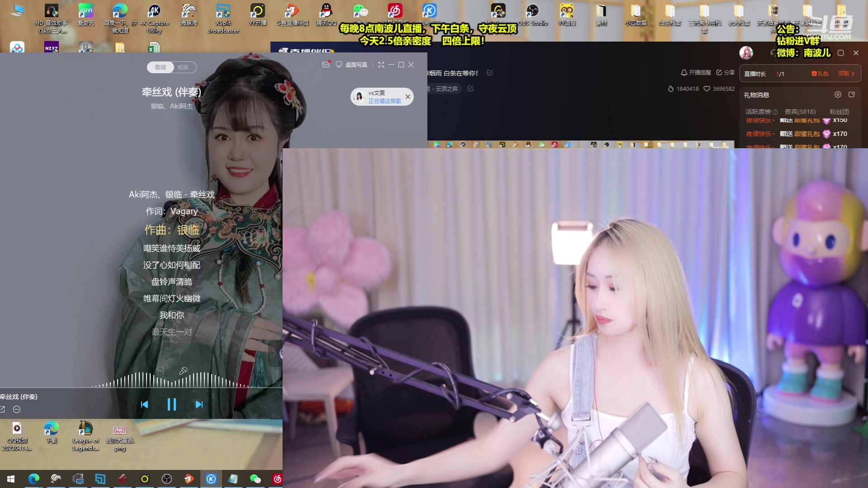Open 小四数据 folder on desktop
868x488 pixels.
coord(636,15)
